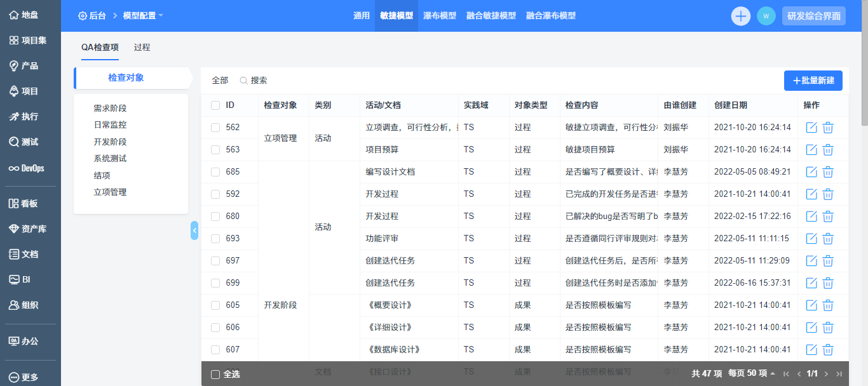Delete row 693
The image size is (868, 386).
click(x=828, y=239)
